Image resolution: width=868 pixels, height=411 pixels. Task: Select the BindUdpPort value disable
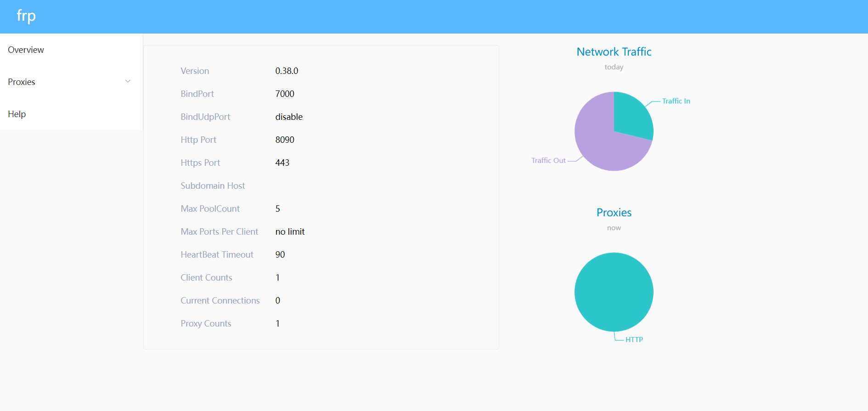(x=289, y=117)
